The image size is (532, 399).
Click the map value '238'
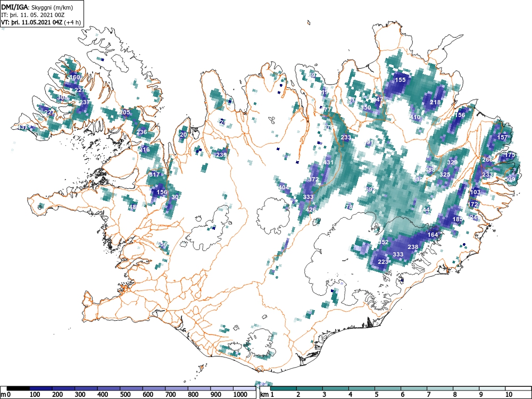point(413,247)
